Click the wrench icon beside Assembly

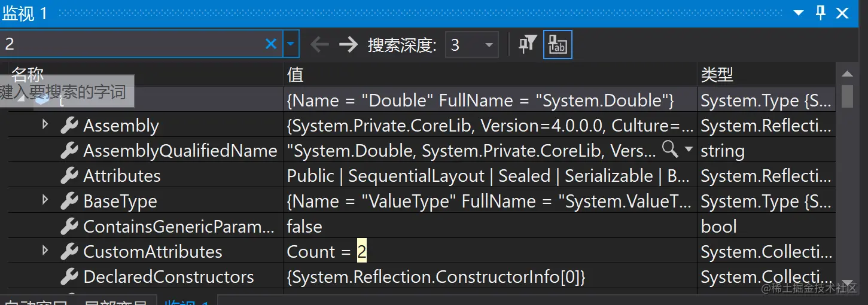click(x=69, y=126)
